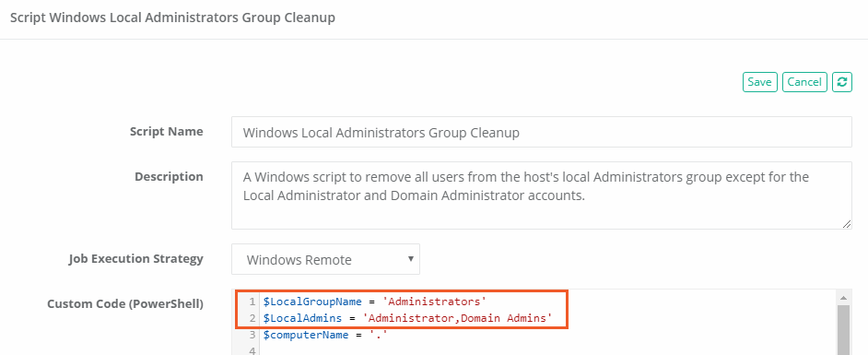Viewport: 868px width, 355px height.
Task: Click the code editor scrollbar up arrow
Action: (x=843, y=298)
